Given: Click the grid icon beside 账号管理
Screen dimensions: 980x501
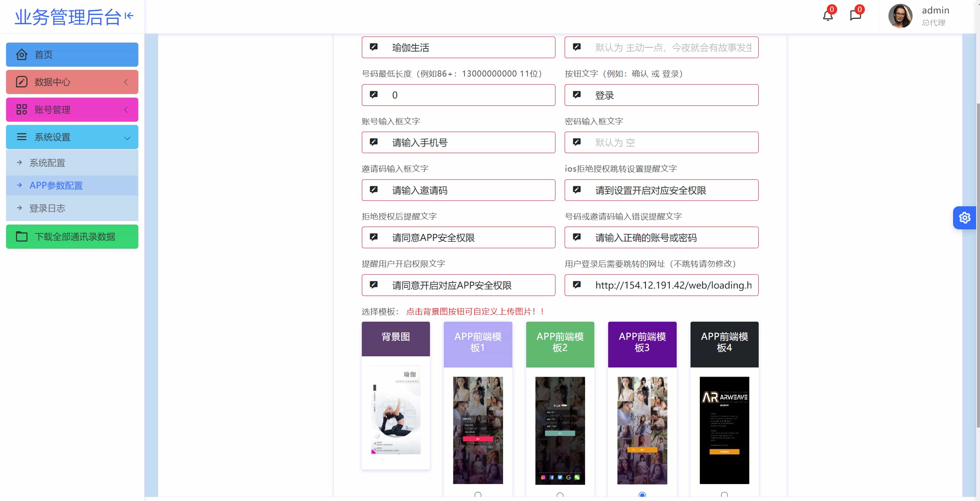Looking at the screenshot, I should pyautogui.click(x=22, y=110).
